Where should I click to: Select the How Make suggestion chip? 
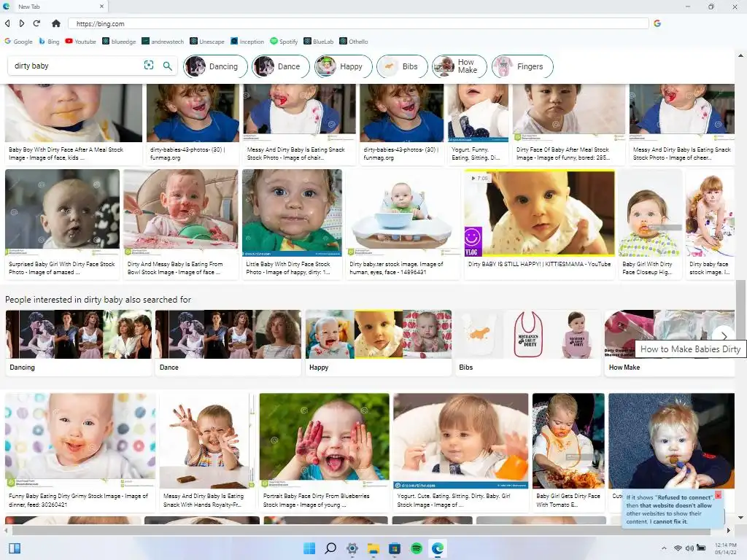(460, 66)
